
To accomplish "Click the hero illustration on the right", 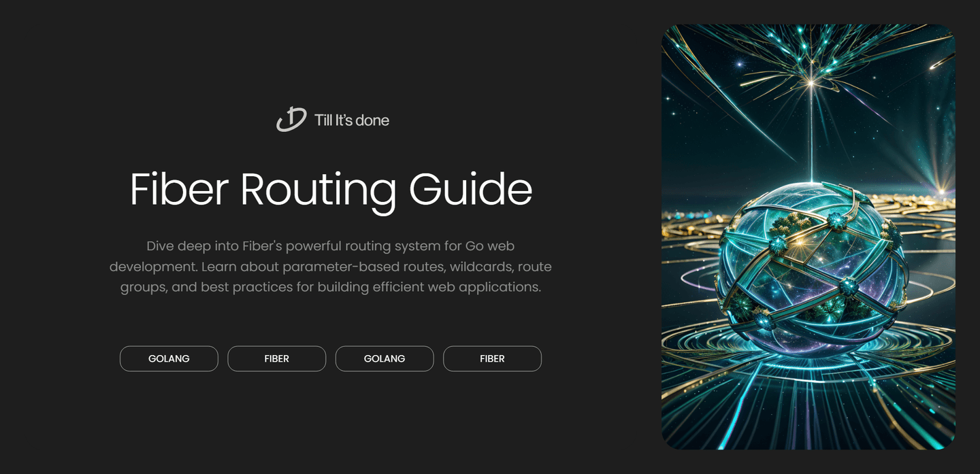I will click(x=807, y=237).
